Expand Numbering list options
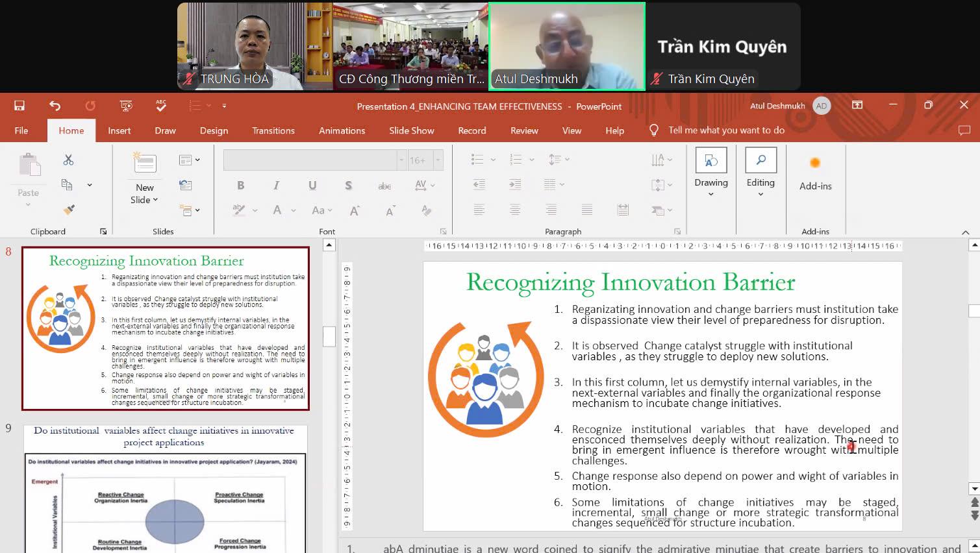 tap(532, 160)
